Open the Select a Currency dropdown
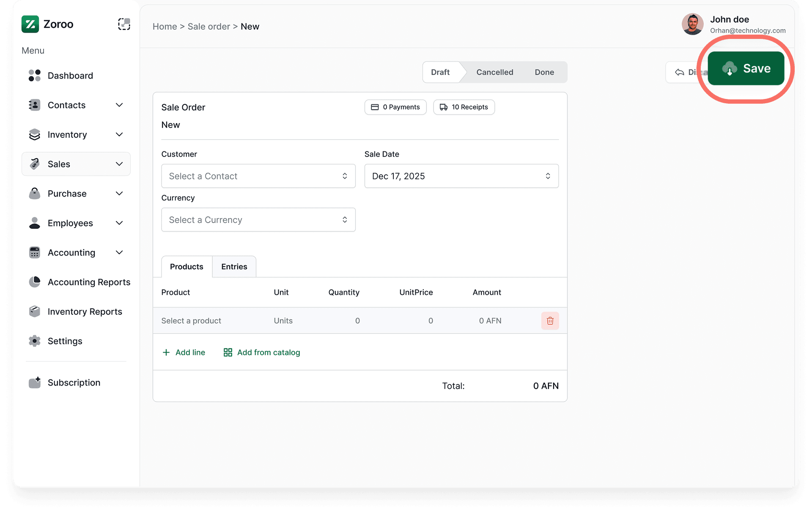Viewport: 812px width, 513px height. [258, 219]
